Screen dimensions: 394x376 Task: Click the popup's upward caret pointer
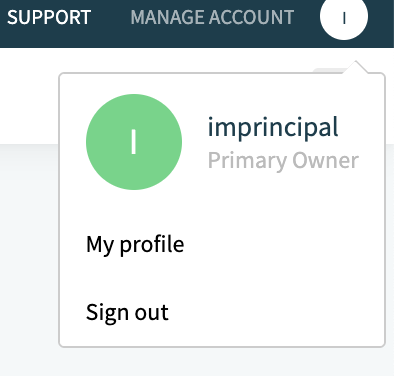356,67
